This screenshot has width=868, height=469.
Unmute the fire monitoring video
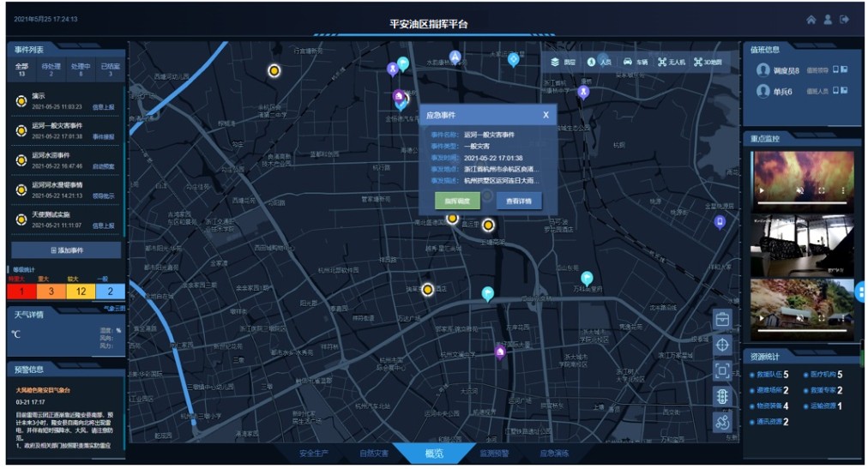pyautogui.click(x=800, y=190)
